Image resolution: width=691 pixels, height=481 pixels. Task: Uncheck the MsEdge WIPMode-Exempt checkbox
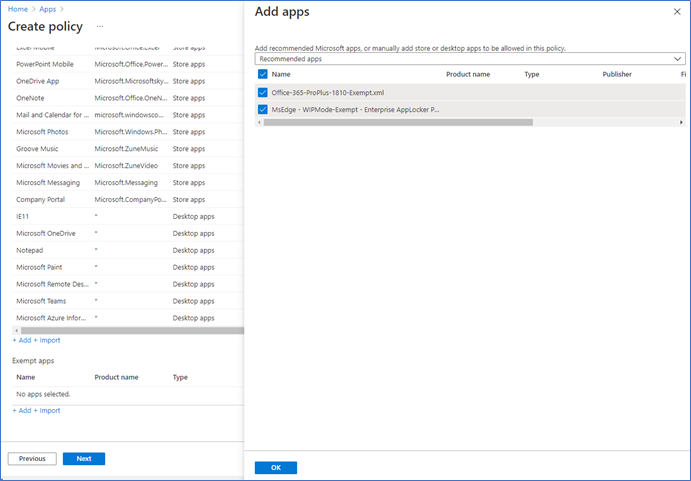click(263, 109)
